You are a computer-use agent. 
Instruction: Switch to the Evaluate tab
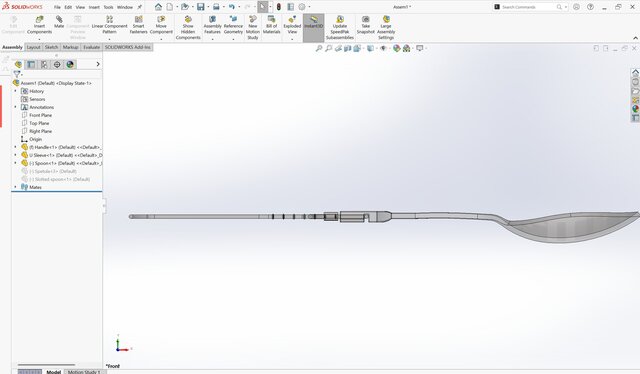pos(91,47)
